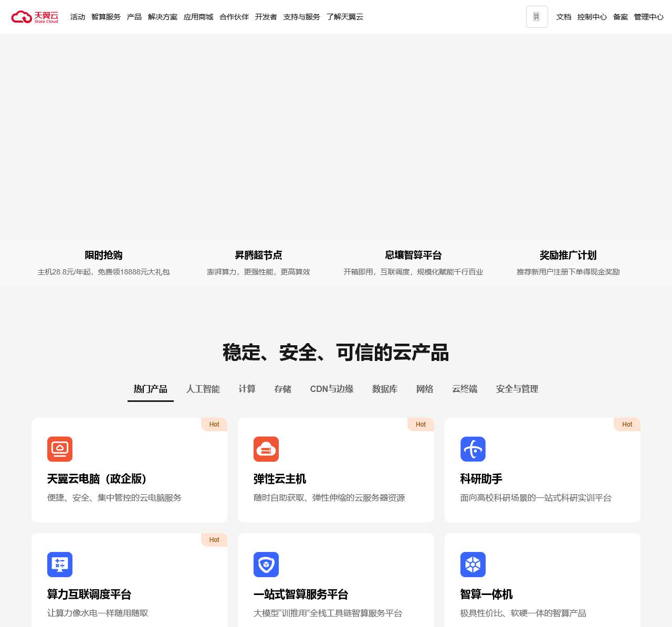Screen dimensions: 672x627
Task: Click text 让算力像水电一样随用随取
Action: coord(98,613)
